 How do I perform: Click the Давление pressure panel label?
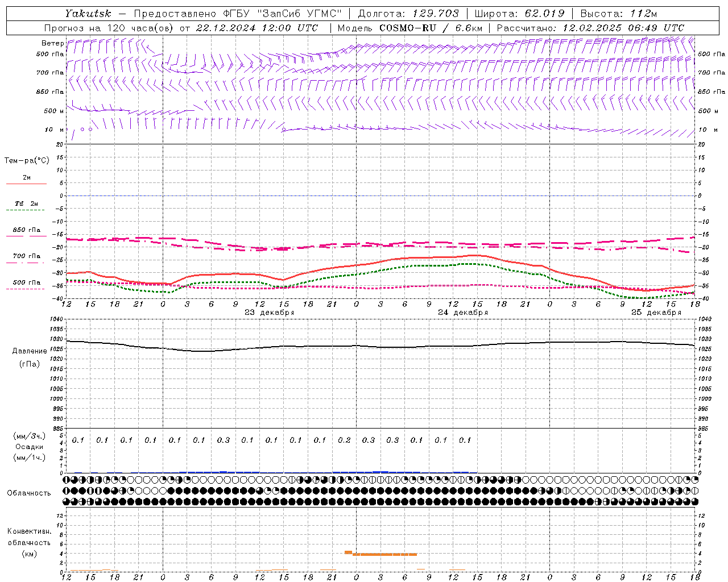pos(29,351)
